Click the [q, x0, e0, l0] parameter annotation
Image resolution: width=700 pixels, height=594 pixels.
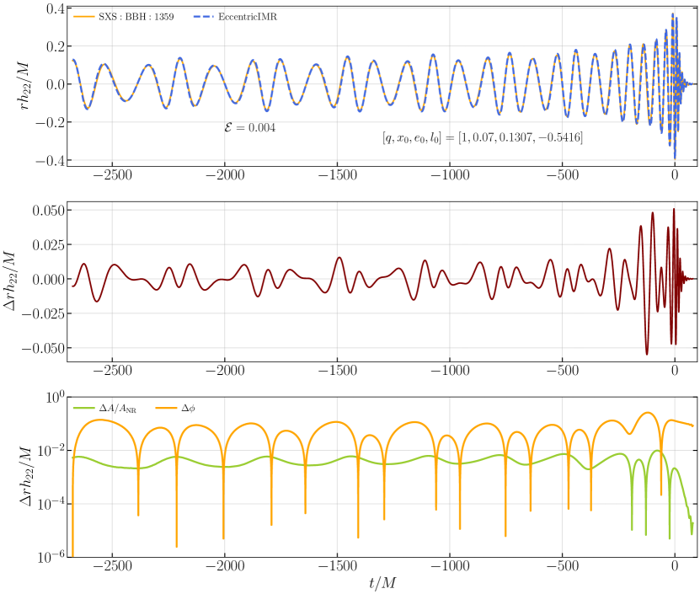[x=483, y=137]
